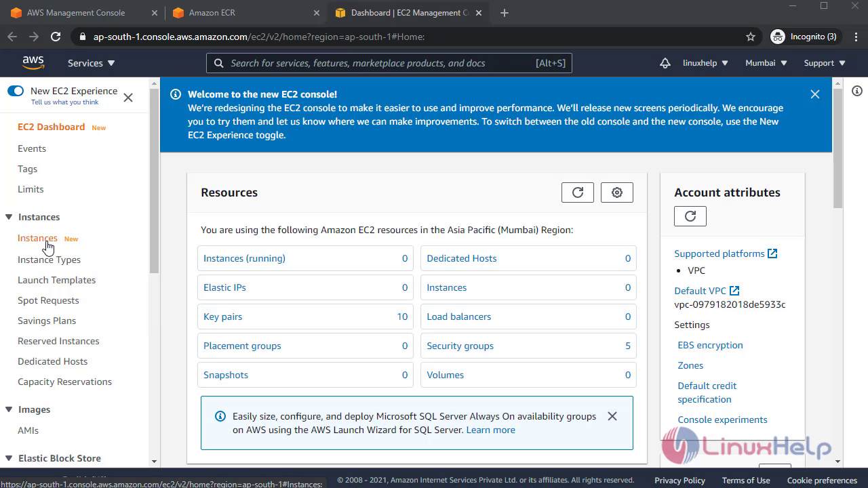Switch to the Amazon ECR tab
Screen dimensions: 868x488
[x=244, y=13]
